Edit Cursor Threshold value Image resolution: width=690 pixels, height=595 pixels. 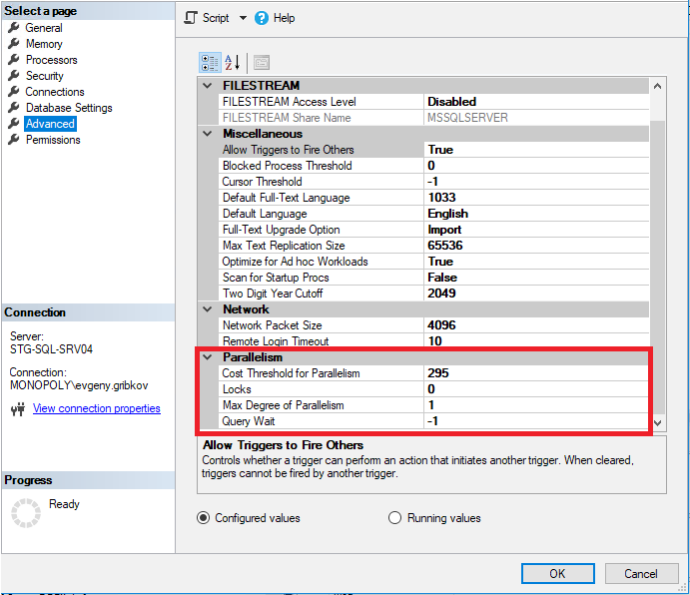coord(536,181)
